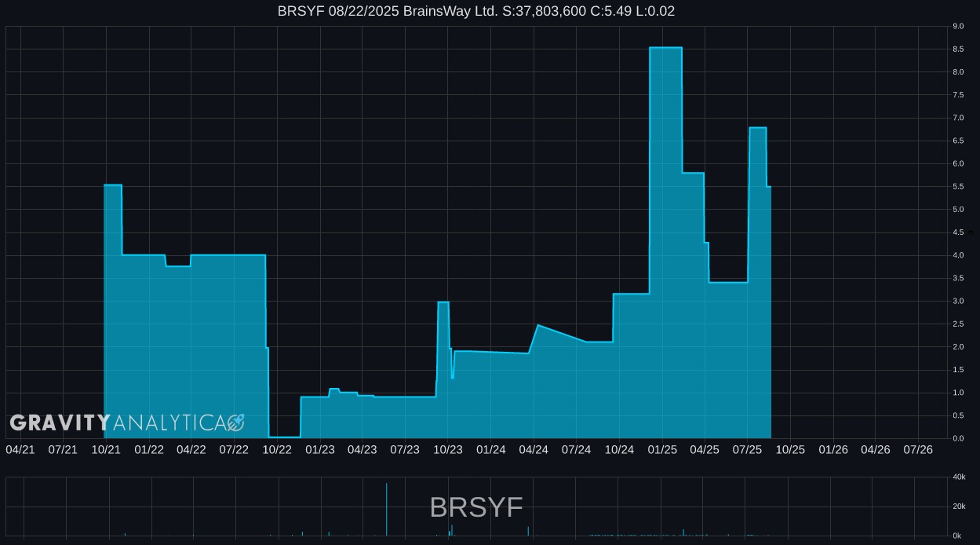Choose the 5.0 price axis value
Screen dimensions: 980x545
pos(958,210)
